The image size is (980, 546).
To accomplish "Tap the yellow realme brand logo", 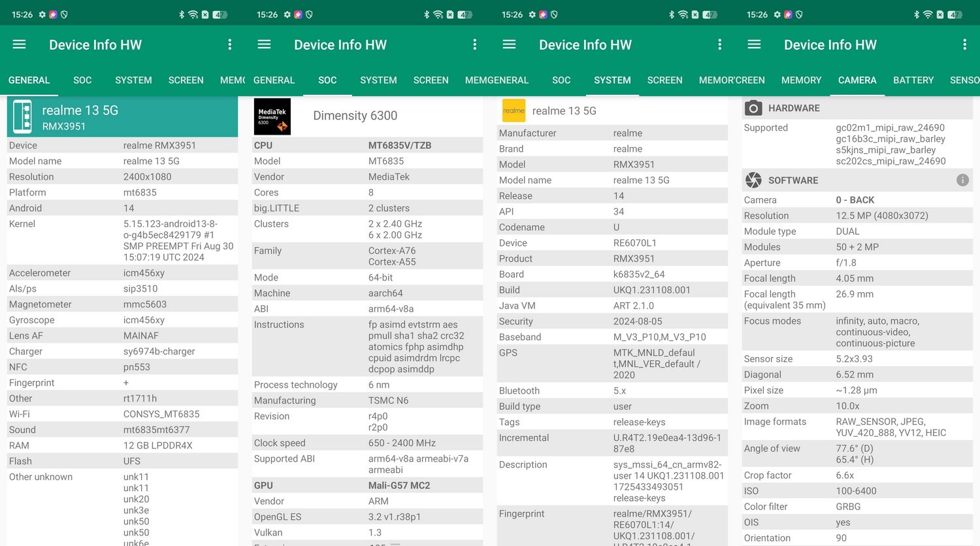I will tap(514, 111).
